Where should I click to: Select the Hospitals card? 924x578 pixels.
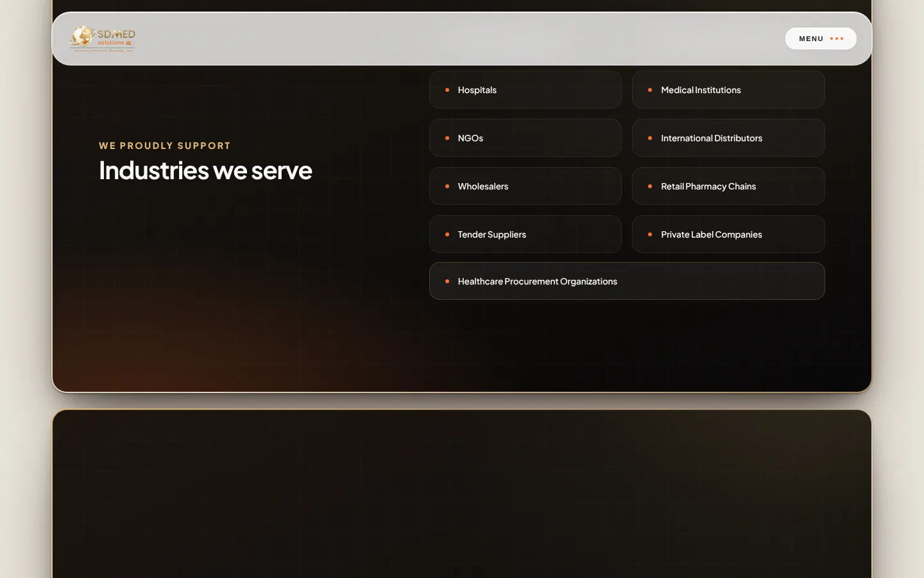coord(526,90)
